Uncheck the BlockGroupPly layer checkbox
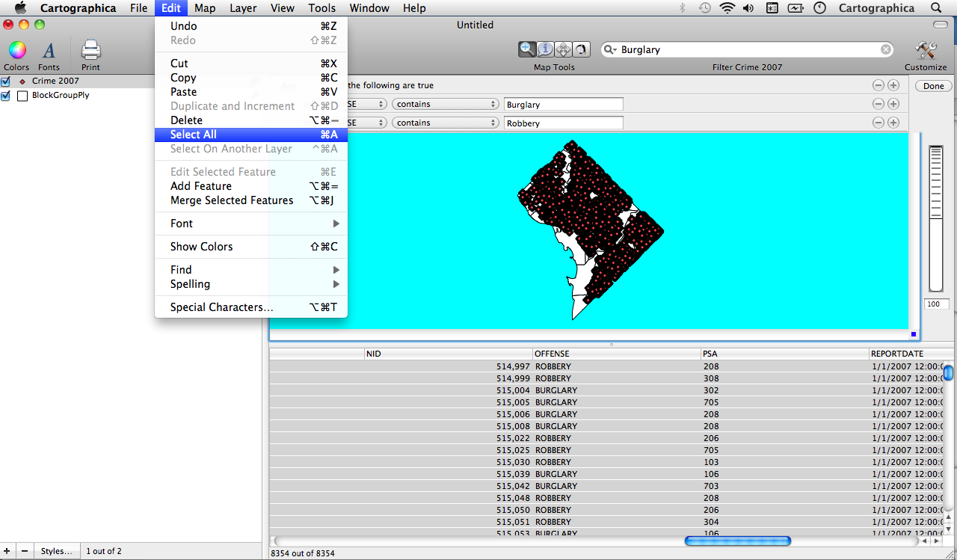 tap(6, 96)
